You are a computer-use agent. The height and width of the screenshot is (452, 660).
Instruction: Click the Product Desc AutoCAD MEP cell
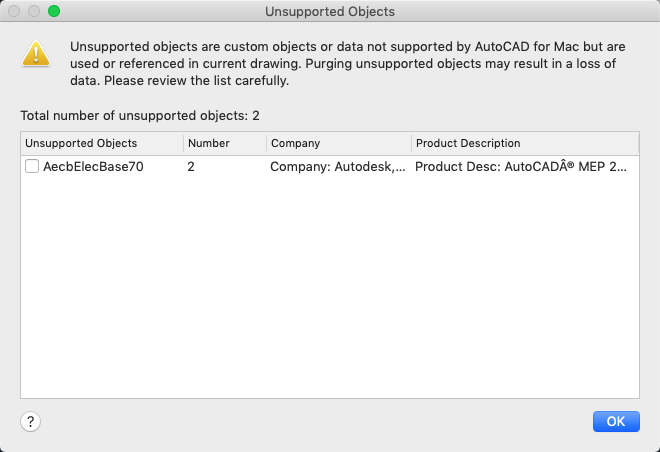(x=520, y=167)
